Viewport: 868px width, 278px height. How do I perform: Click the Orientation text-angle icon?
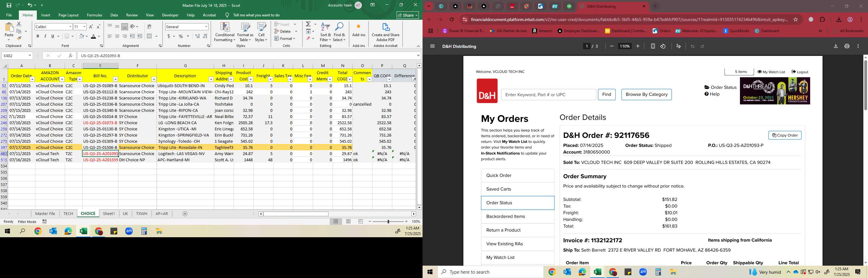point(133,27)
